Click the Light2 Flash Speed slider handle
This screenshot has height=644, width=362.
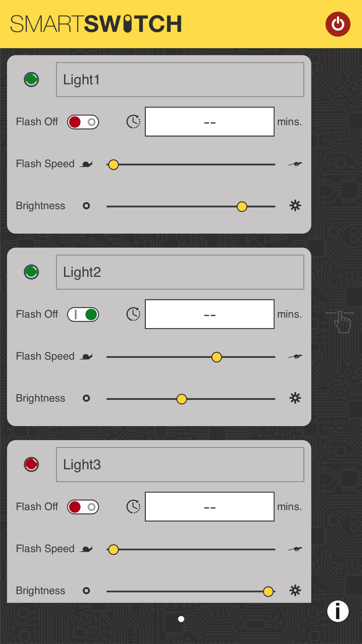[216, 357]
